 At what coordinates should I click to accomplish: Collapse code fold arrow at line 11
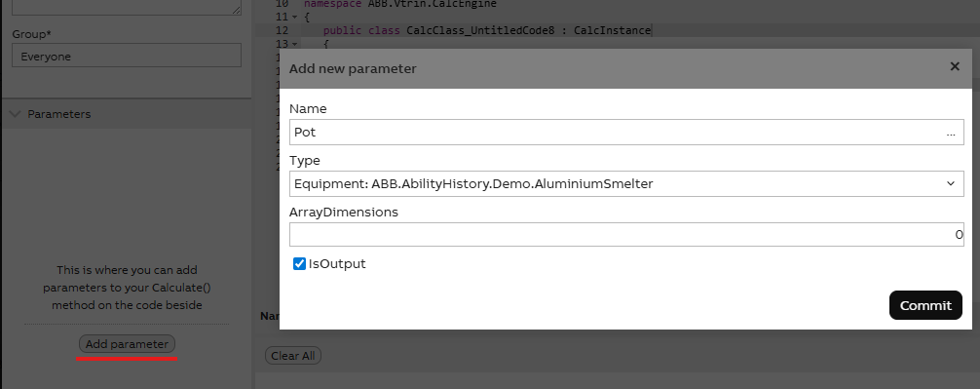click(295, 17)
